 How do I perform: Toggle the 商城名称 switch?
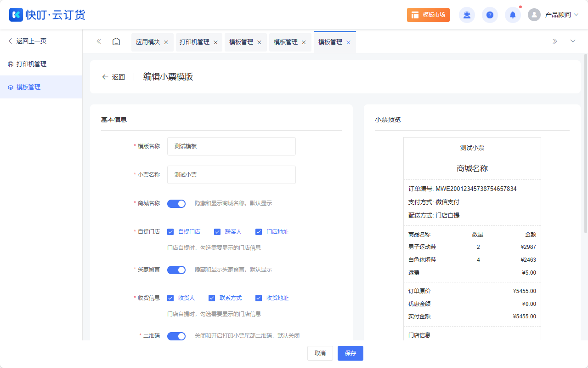[176, 203]
